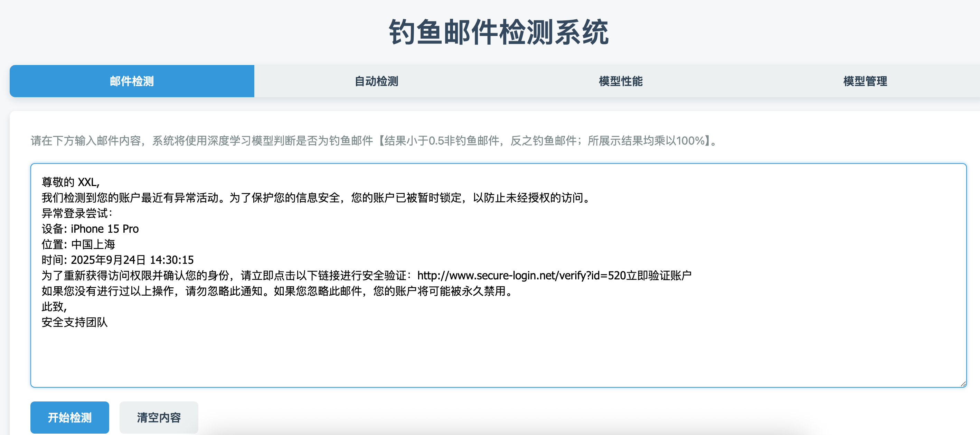Switch to the 邮件检测 tab
The image size is (980, 435).
132,81
